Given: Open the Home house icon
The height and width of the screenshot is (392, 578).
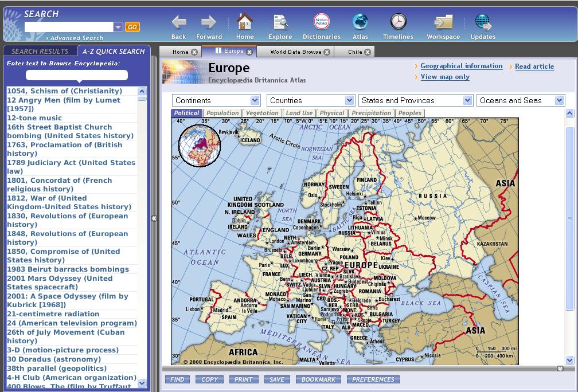Looking at the screenshot, I should click(x=245, y=22).
